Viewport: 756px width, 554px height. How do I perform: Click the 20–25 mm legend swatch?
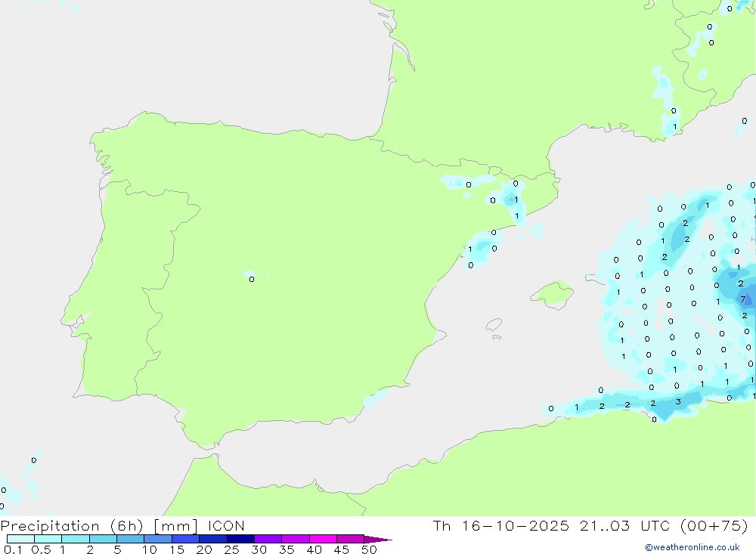pyautogui.click(x=213, y=539)
